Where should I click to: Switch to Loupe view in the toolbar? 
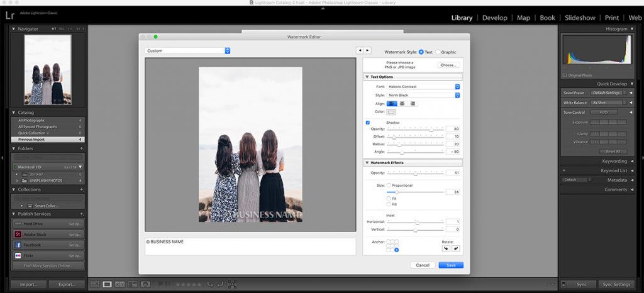pos(107,284)
